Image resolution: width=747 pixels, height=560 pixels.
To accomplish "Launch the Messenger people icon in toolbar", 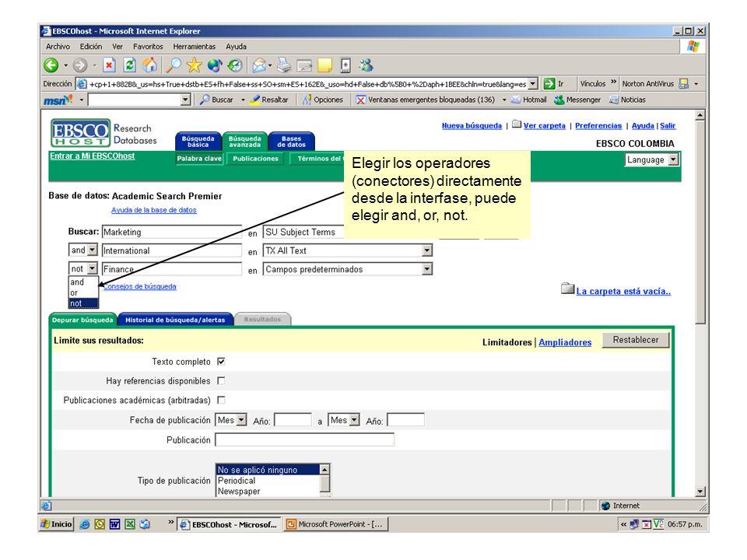I will (x=366, y=65).
